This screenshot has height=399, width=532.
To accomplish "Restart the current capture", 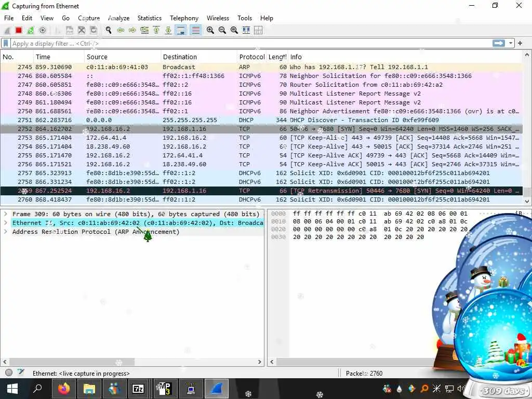I will click(31, 30).
